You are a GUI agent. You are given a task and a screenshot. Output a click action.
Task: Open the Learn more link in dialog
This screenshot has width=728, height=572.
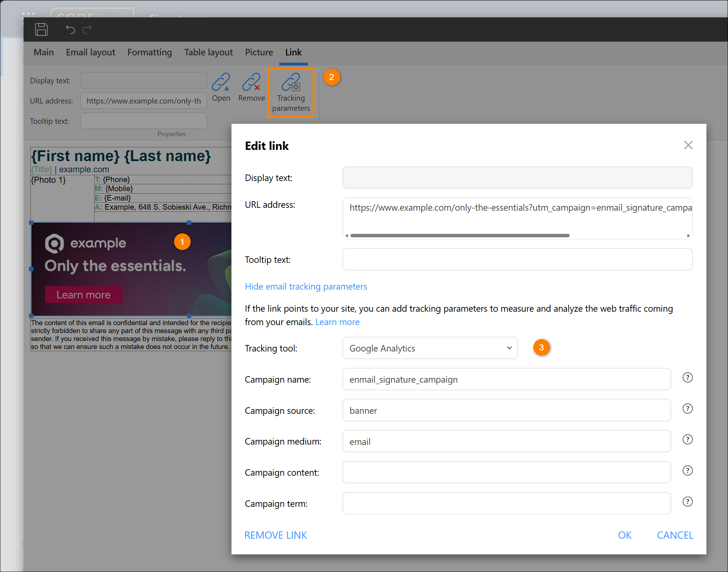pos(338,322)
